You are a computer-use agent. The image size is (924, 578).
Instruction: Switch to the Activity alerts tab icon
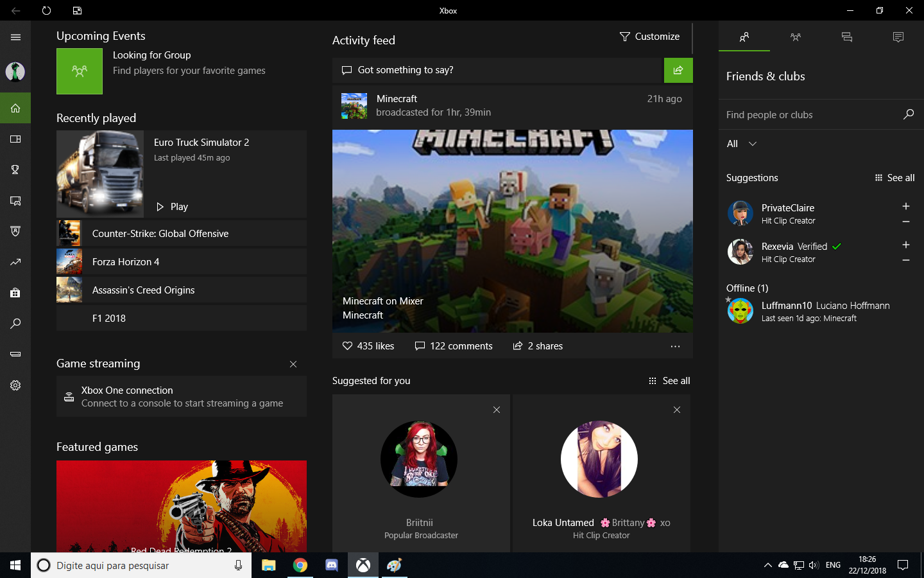898,37
